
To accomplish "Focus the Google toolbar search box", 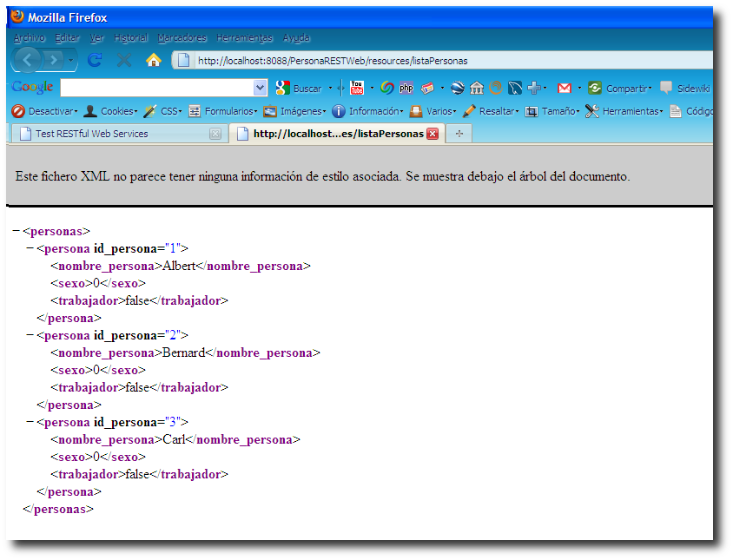I will (156, 88).
